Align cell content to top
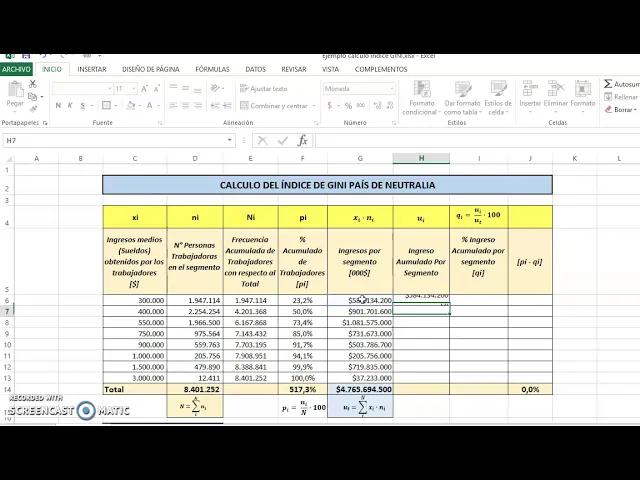Viewport: 640px width, 480px height. click(173, 88)
